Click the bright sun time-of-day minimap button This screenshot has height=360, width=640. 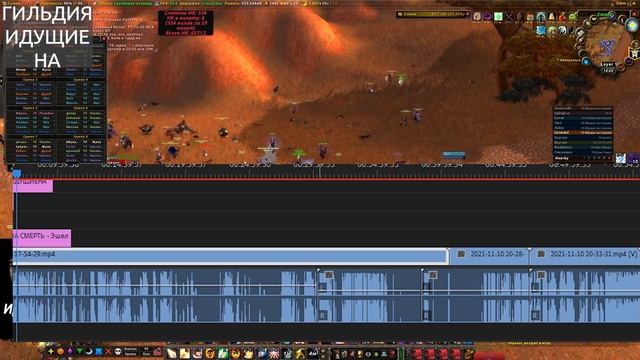point(632,25)
